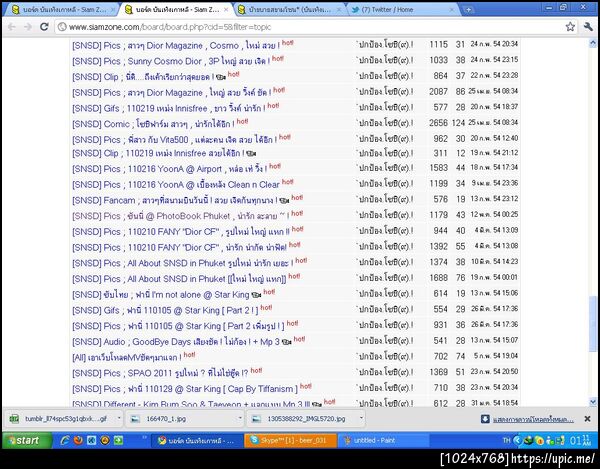The width and height of the screenshot is (600, 469).
Task: Open a new browser tab
Action: (468, 10)
